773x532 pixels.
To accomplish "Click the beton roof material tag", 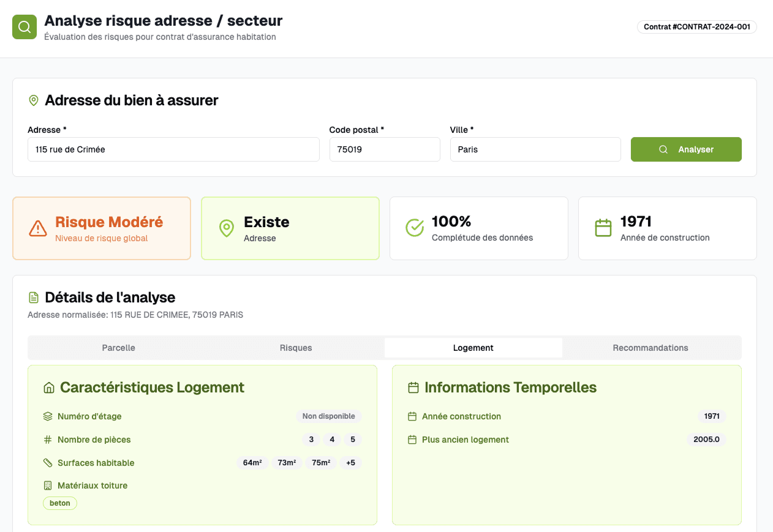I will (60, 503).
